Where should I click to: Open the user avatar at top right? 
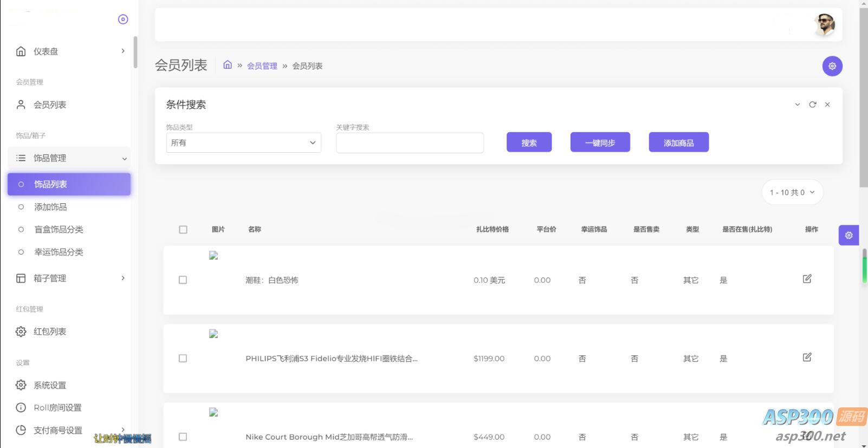click(x=824, y=24)
